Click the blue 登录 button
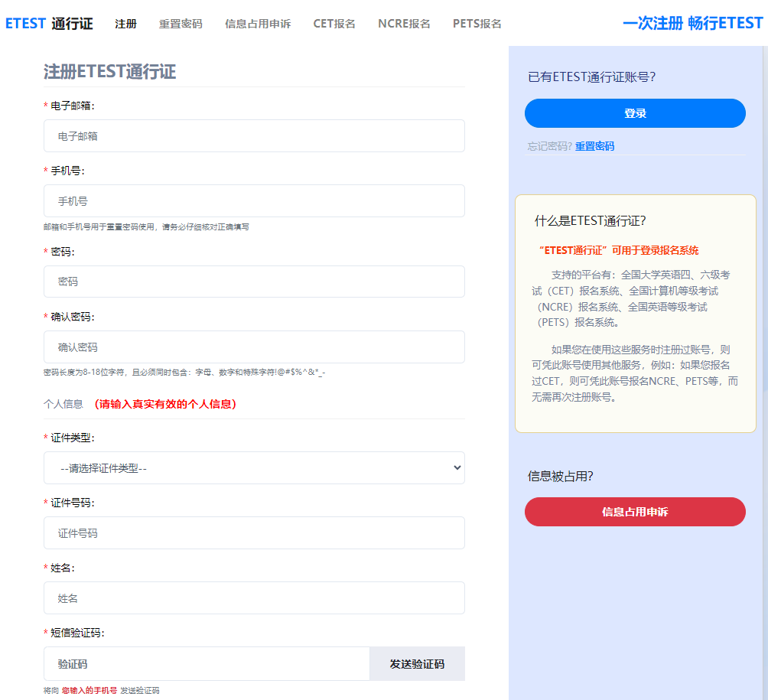This screenshot has height=700, width=768. click(635, 113)
